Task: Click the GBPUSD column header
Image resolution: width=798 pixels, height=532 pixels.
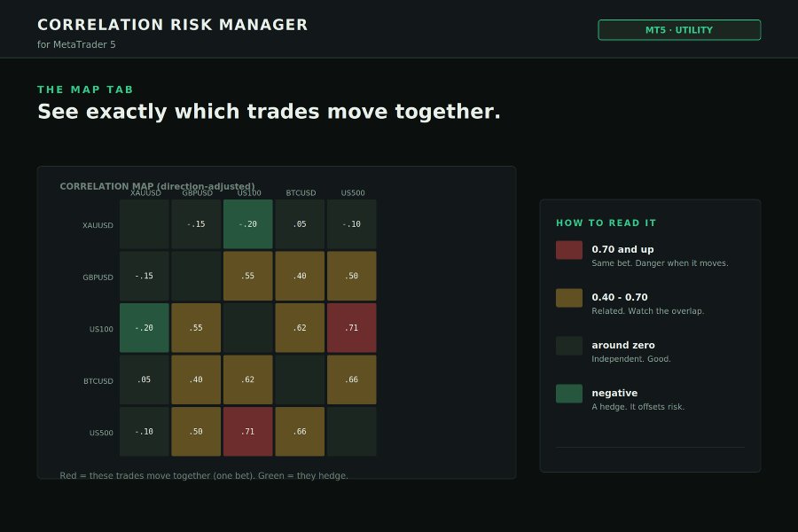Action: pos(198,193)
